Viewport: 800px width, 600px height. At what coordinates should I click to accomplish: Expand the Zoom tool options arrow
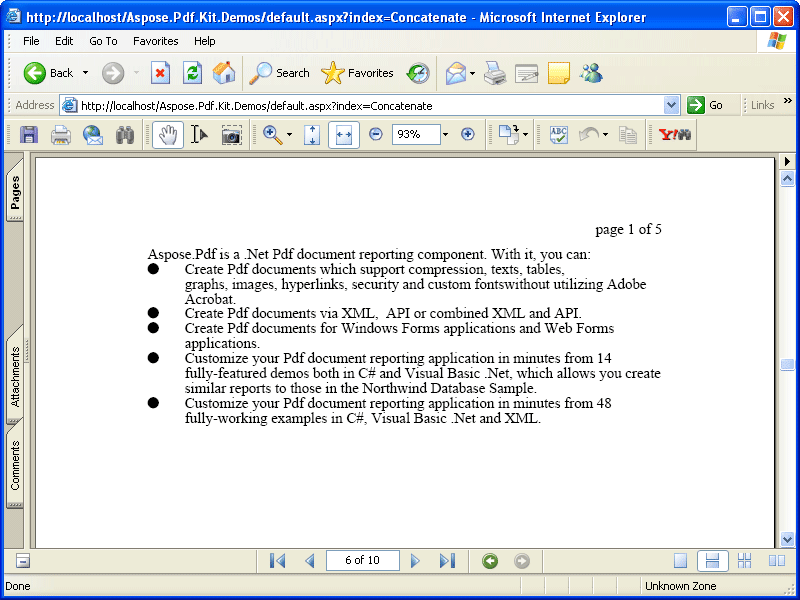point(289,135)
